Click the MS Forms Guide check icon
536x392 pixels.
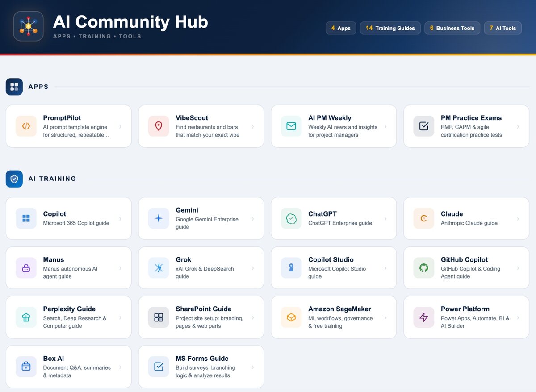pos(159,367)
